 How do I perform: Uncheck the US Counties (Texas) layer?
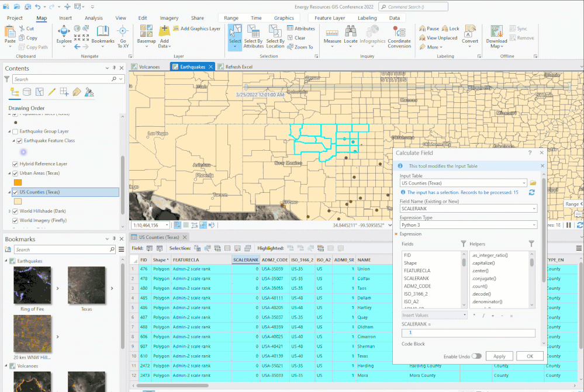point(15,192)
